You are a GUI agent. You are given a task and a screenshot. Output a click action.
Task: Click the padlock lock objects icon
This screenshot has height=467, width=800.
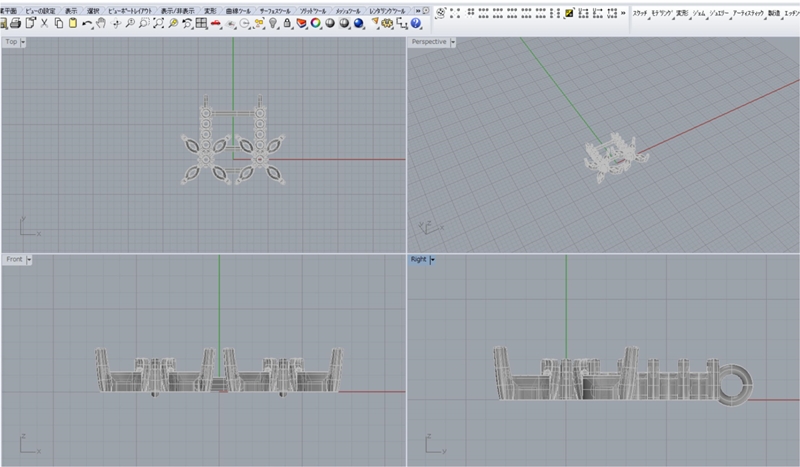pos(287,23)
